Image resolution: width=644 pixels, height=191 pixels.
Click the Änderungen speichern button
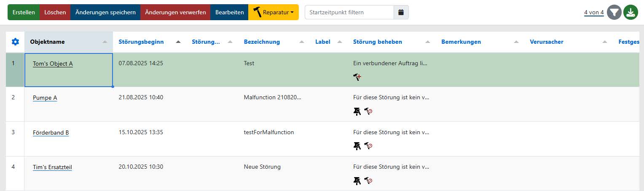click(105, 12)
